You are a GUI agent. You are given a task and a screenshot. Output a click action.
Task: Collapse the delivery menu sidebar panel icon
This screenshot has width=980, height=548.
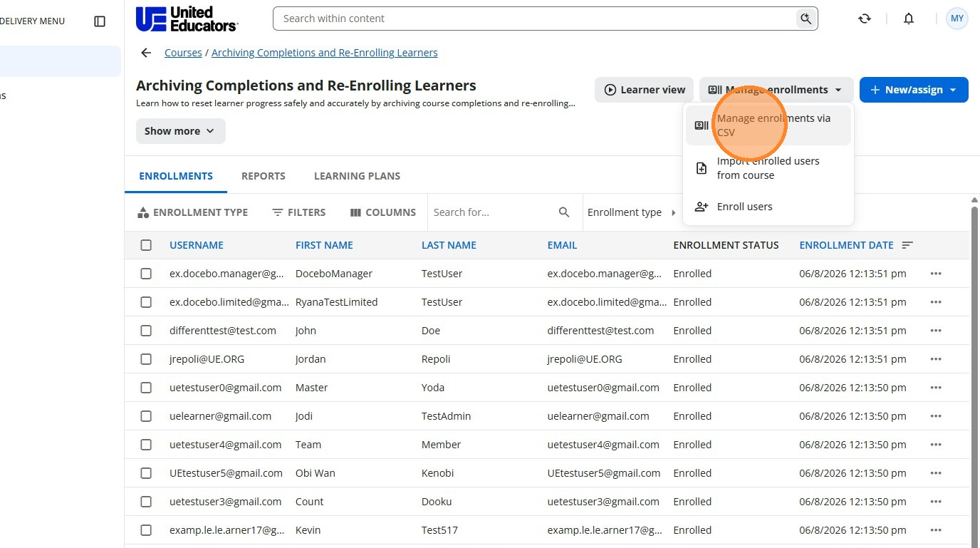(100, 21)
